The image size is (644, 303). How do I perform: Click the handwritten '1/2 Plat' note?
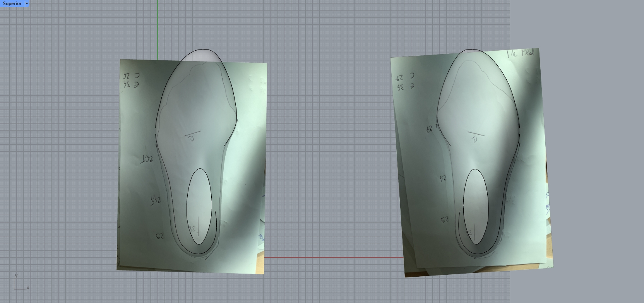tap(521, 53)
